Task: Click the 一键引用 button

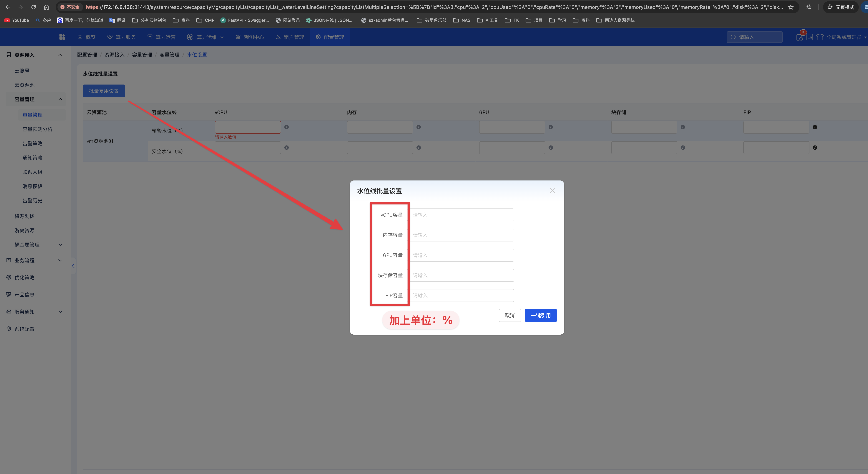Action: click(540, 315)
